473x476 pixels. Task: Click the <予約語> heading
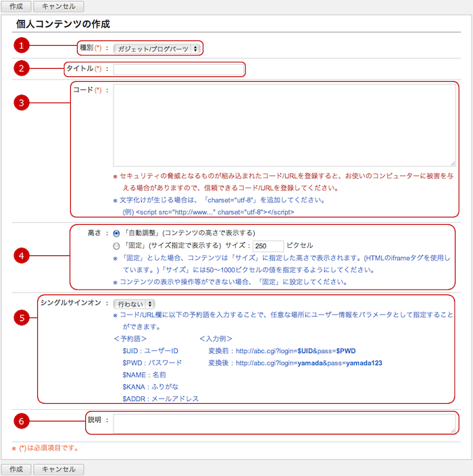(130, 339)
